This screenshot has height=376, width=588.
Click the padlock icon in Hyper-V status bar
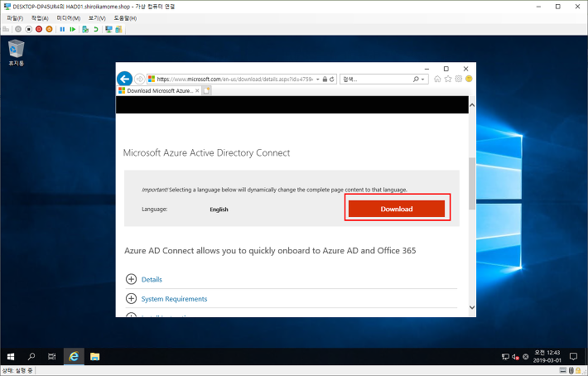pos(578,371)
